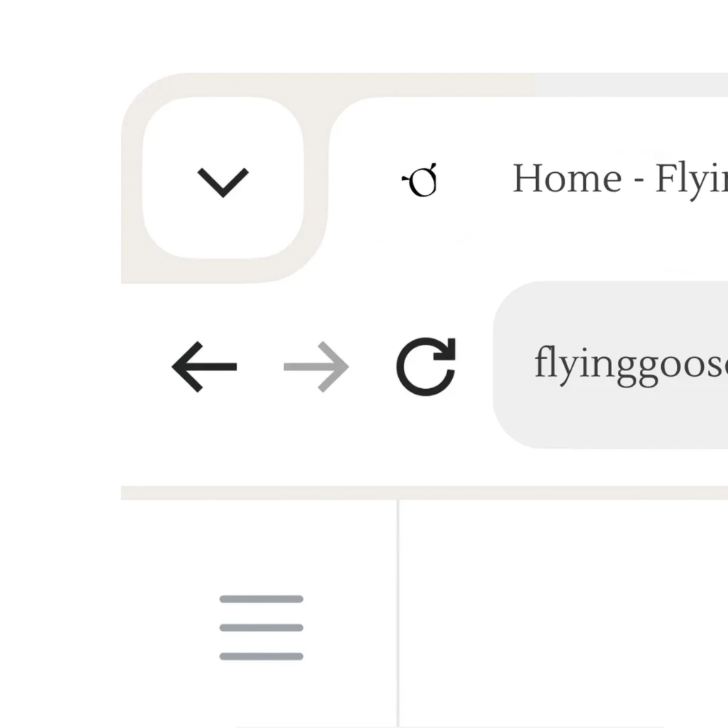Screen dimensions: 728x728
Task: Toggle the page menu open with hamburger button
Action: coord(261,627)
